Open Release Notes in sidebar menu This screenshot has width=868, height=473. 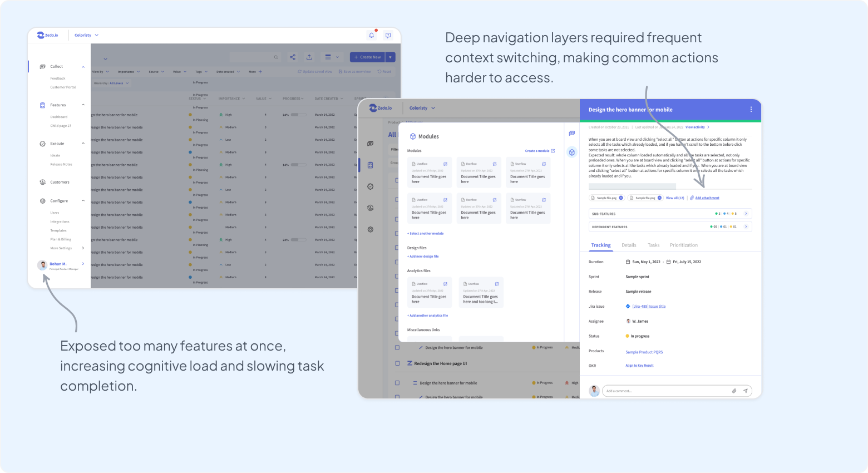click(x=61, y=165)
